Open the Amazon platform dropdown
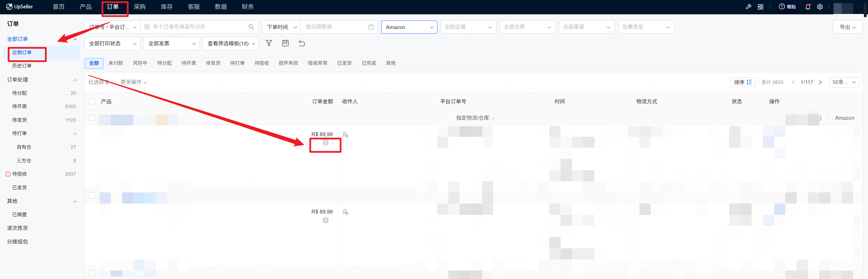868x279 pixels. (409, 27)
